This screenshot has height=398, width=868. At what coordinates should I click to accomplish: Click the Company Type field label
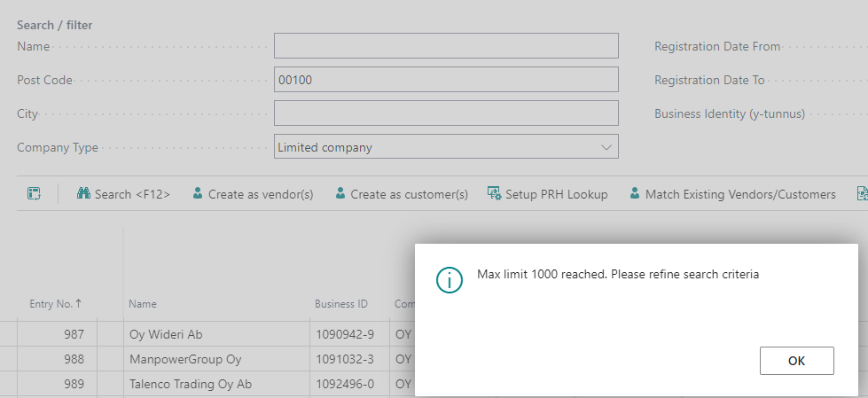pyautogui.click(x=58, y=148)
